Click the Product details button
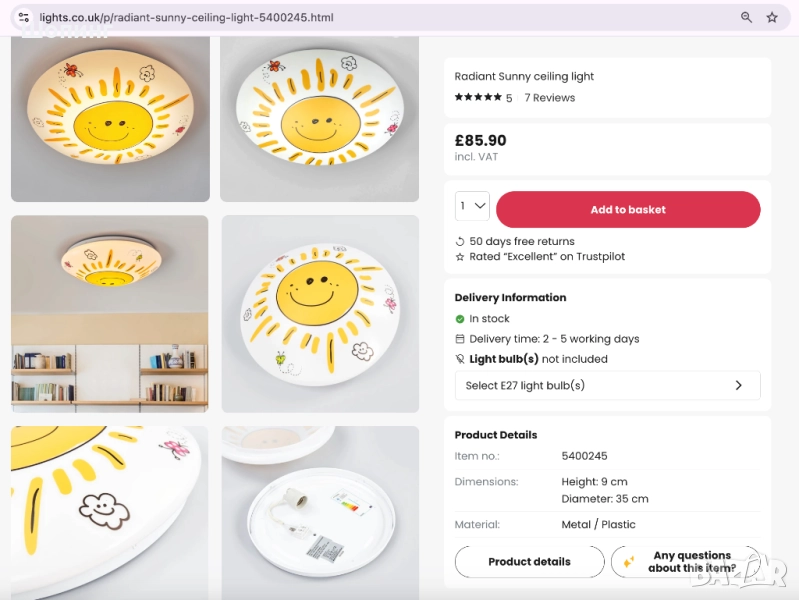The width and height of the screenshot is (799, 600). click(x=529, y=562)
